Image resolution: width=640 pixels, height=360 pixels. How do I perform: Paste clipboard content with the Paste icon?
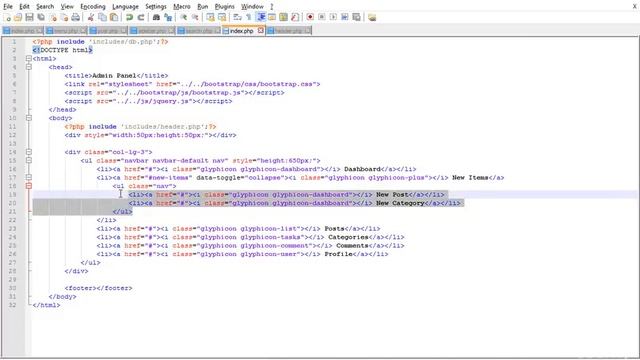tap(114, 17)
